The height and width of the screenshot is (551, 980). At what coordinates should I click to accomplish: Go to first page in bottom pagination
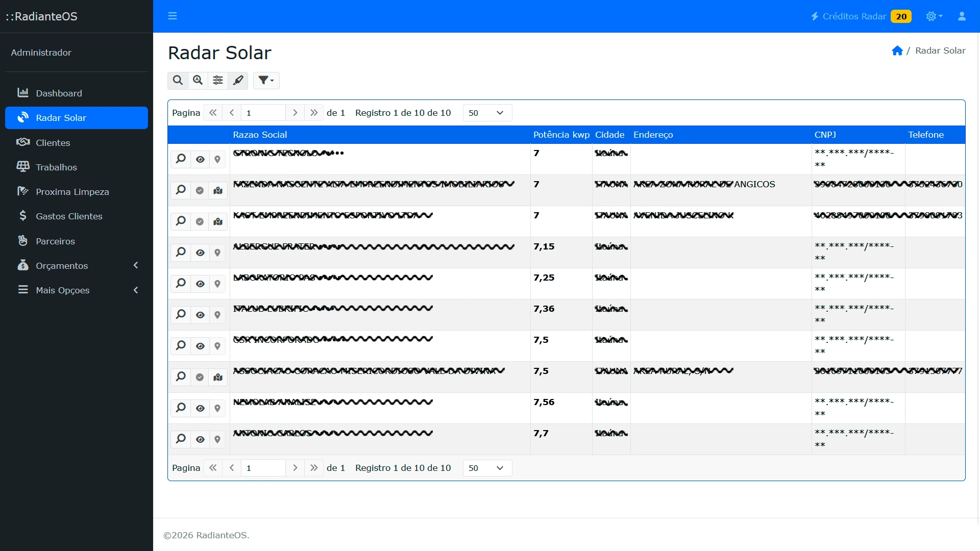point(213,468)
